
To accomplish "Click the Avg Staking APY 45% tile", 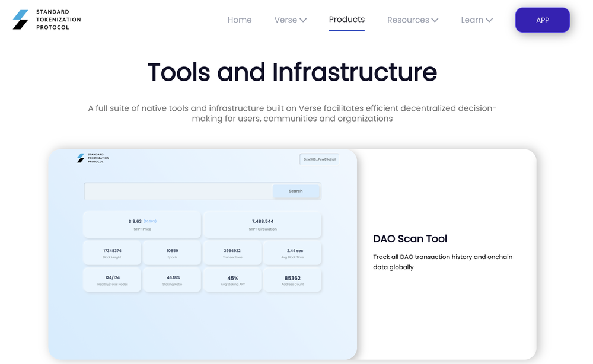I will coord(232,280).
